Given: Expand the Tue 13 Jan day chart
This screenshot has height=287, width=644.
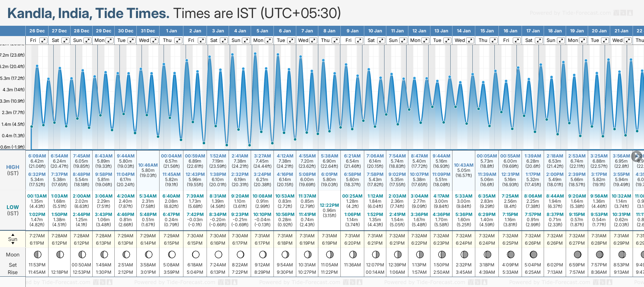Looking at the screenshot, I should click(x=447, y=40).
